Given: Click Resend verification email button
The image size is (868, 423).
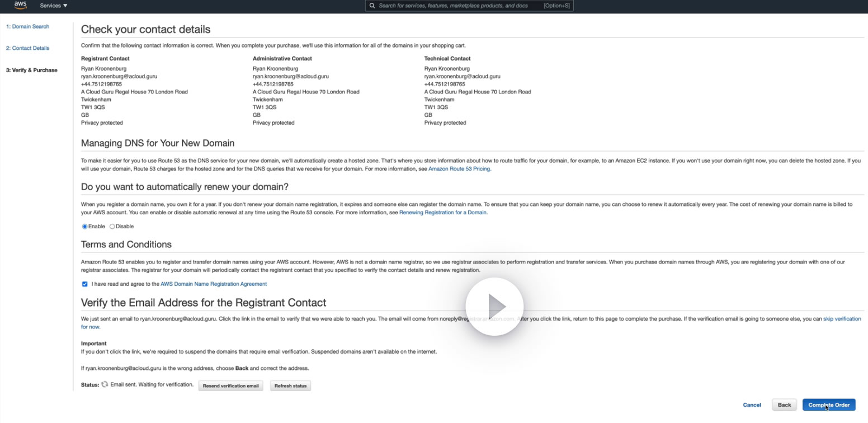Looking at the screenshot, I should tap(231, 386).
